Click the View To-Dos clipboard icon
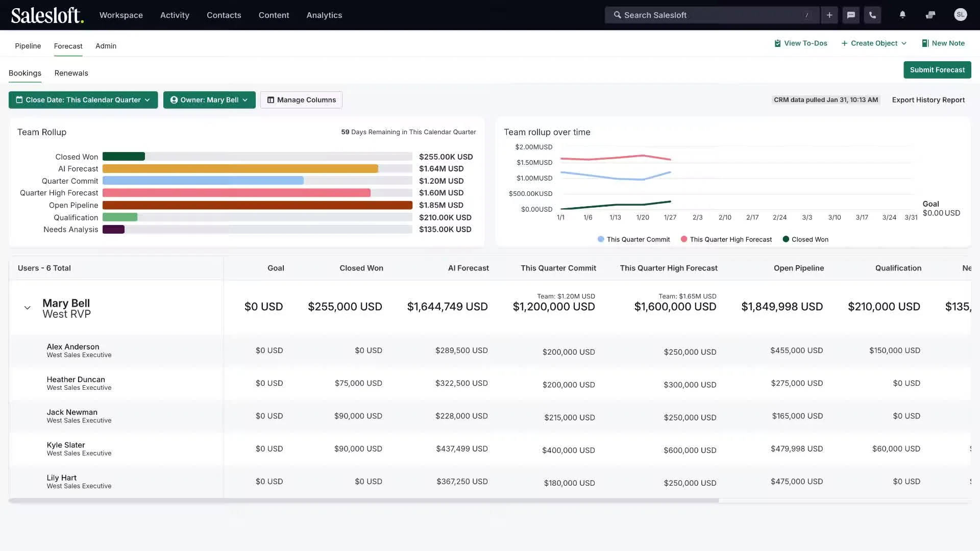This screenshot has width=980, height=551. 777,43
